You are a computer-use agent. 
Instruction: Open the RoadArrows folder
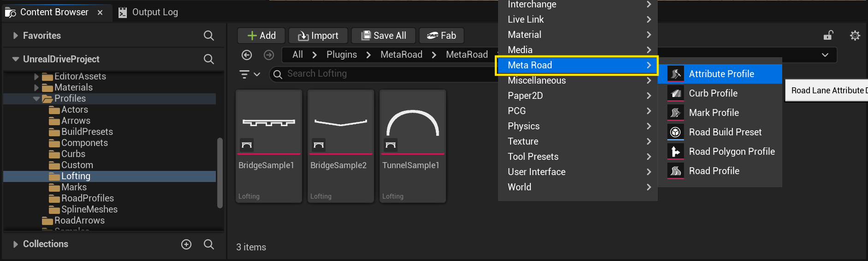(x=73, y=220)
